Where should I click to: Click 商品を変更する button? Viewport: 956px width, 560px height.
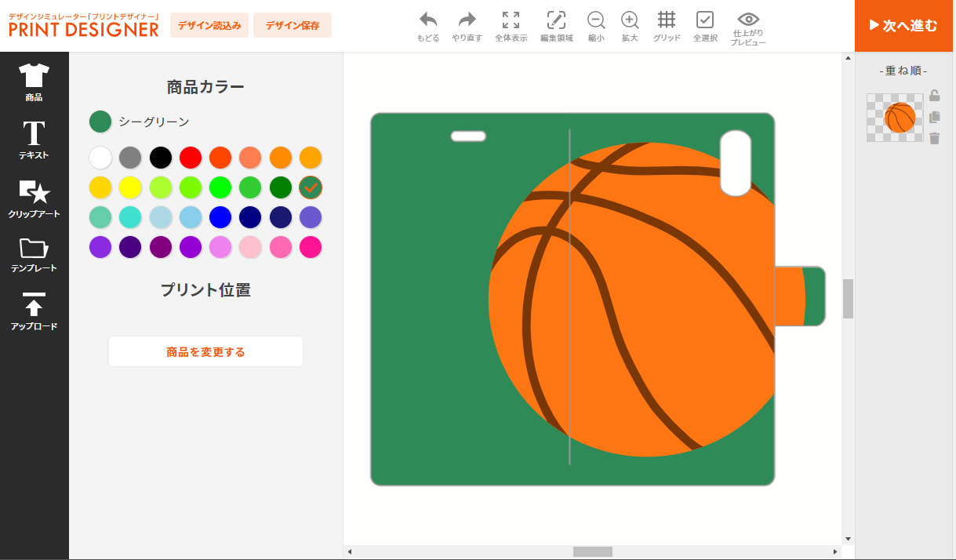pyautogui.click(x=205, y=352)
